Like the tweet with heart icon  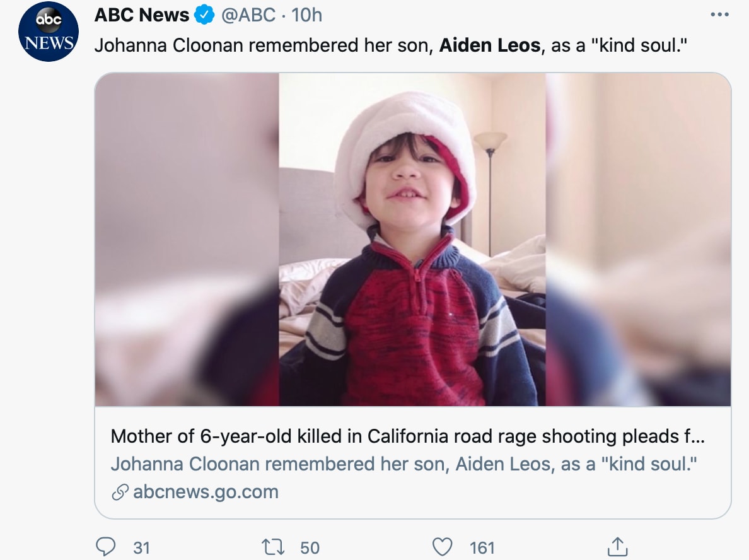coord(443,547)
